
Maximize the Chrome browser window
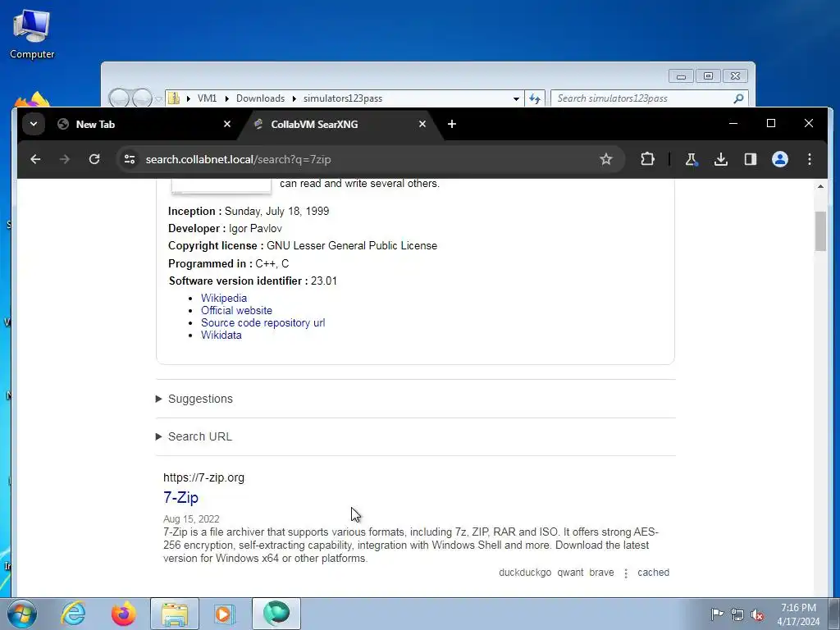[x=771, y=124]
